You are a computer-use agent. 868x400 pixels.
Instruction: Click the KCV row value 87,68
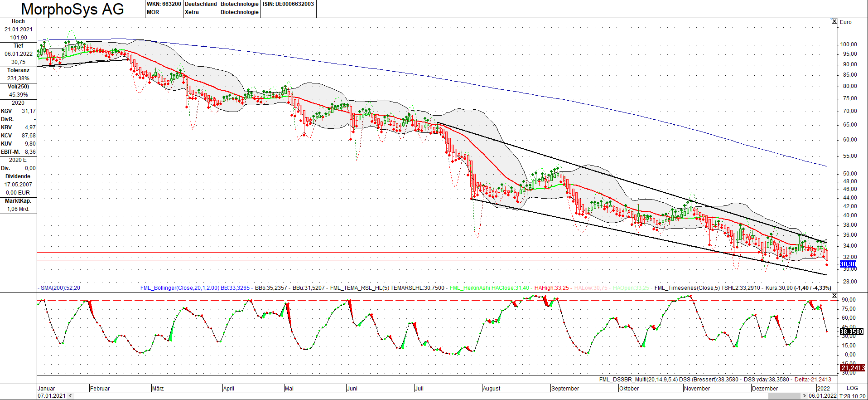coord(29,136)
